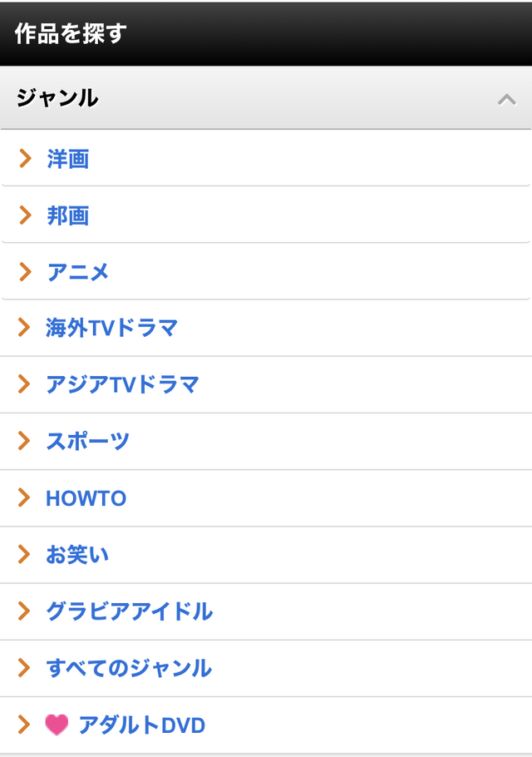Select the スポーツ genre

(88, 442)
